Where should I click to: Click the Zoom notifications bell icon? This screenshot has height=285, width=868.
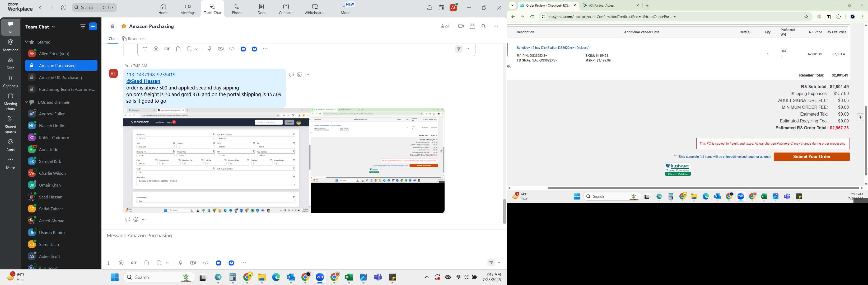point(430,8)
